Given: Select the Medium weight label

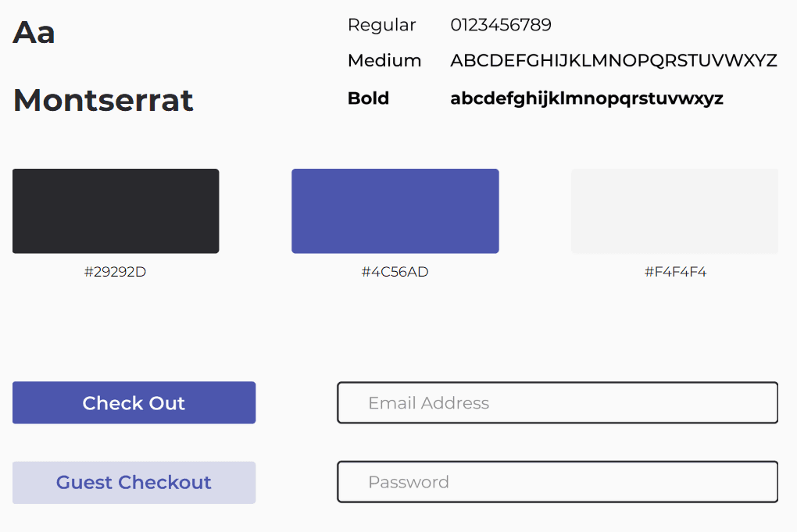Looking at the screenshot, I should 384,60.
